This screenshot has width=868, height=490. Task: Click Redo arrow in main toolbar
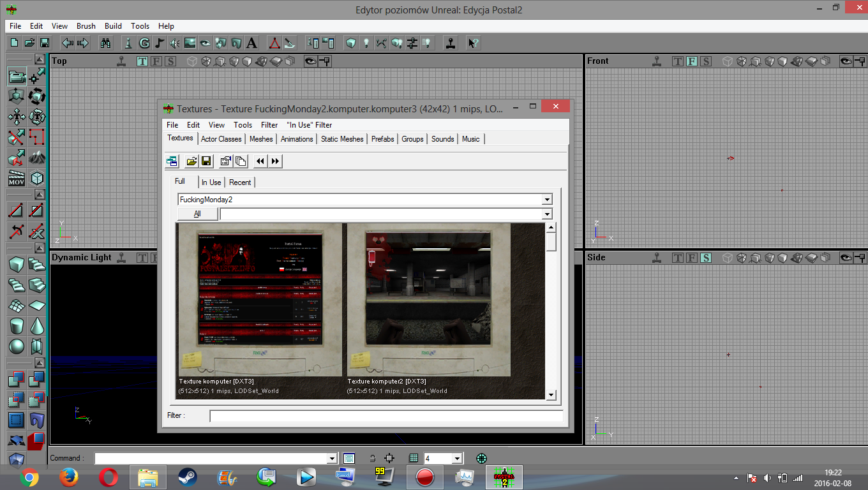82,43
